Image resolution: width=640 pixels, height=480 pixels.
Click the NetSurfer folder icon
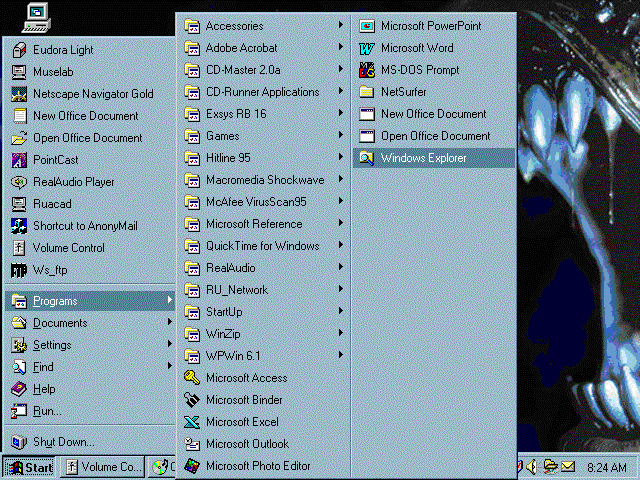367,92
